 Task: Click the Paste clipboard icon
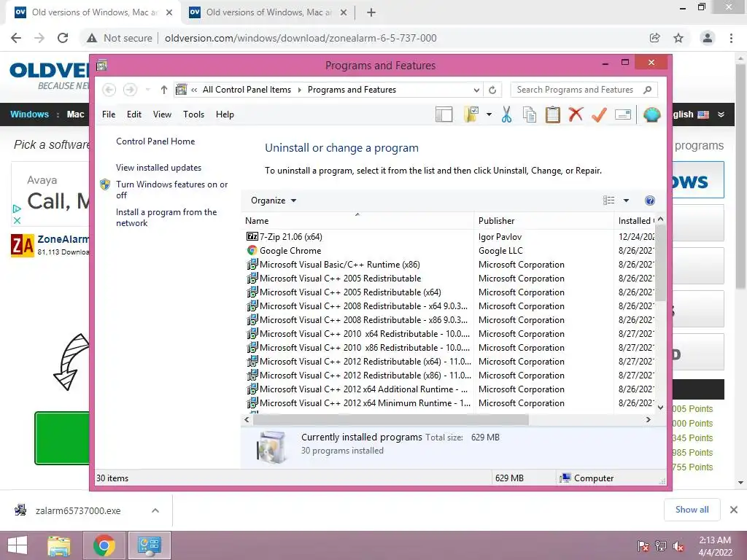553,114
